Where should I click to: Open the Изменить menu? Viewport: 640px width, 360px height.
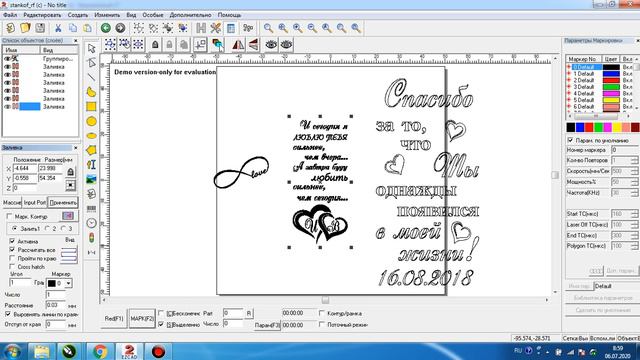[x=107, y=15]
